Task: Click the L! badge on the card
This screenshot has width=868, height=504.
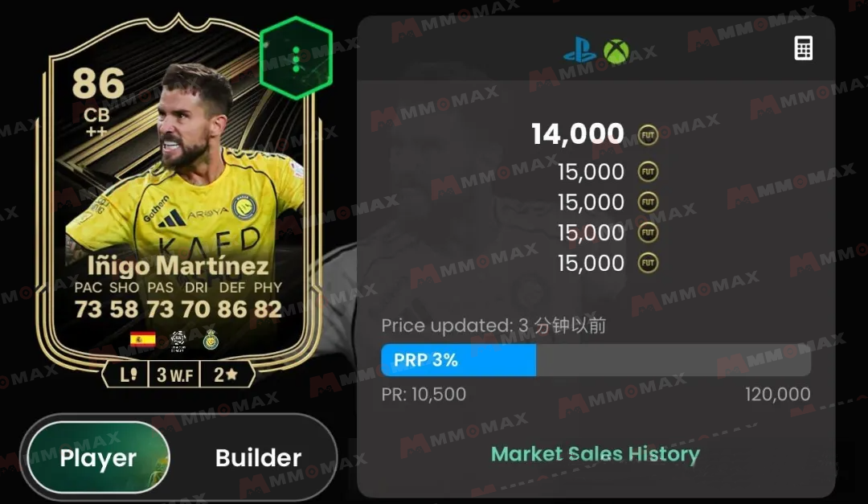Action: click(127, 375)
